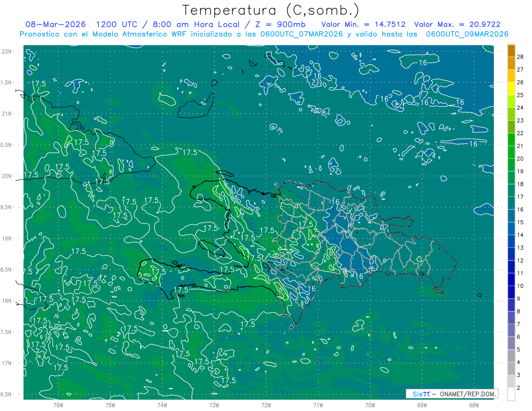Click the '18N' latitude axis label

[6, 301]
